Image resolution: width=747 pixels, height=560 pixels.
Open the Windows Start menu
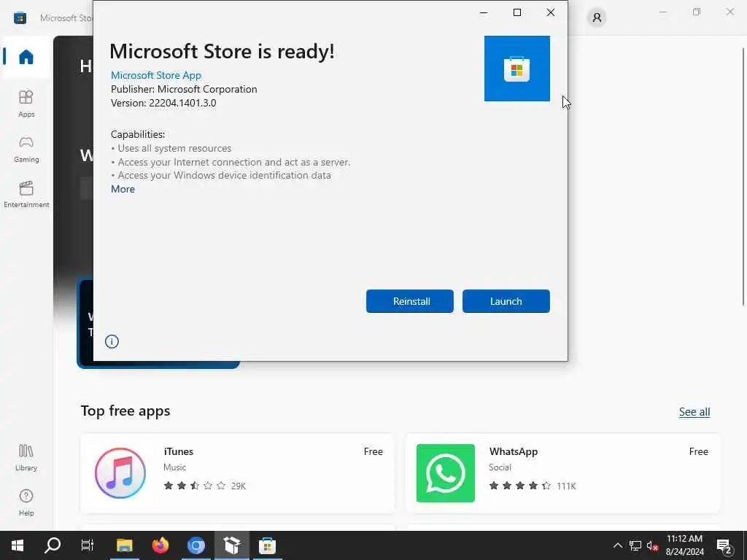point(18,545)
